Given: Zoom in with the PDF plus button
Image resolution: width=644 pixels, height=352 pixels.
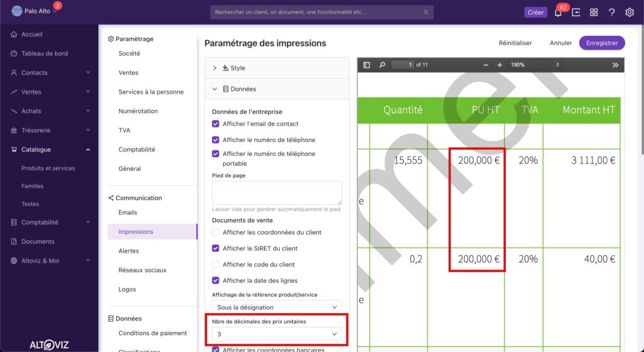Looking at the screenshot, I should point(499,65).
